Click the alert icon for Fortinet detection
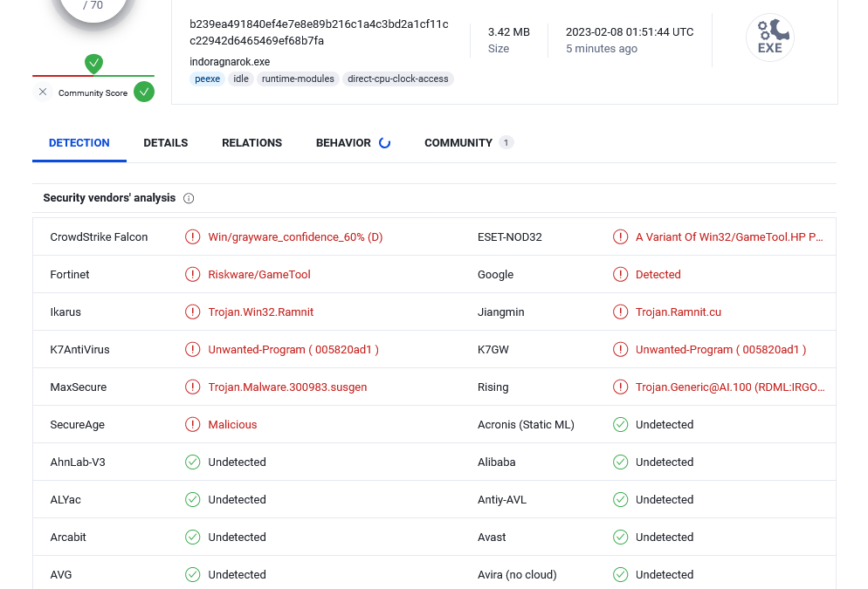 (193, 275)
